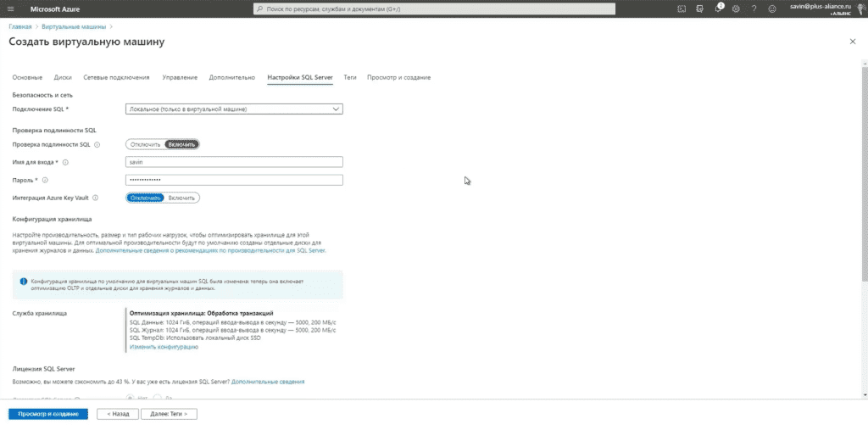
Task: Click the Microsoft Azure logo text
Action: (55, 8)
